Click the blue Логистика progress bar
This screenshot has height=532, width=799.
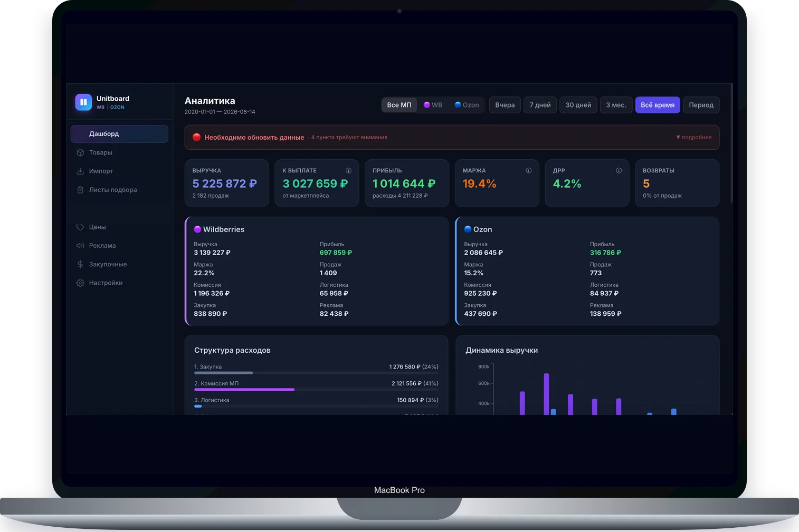(198, 406)
